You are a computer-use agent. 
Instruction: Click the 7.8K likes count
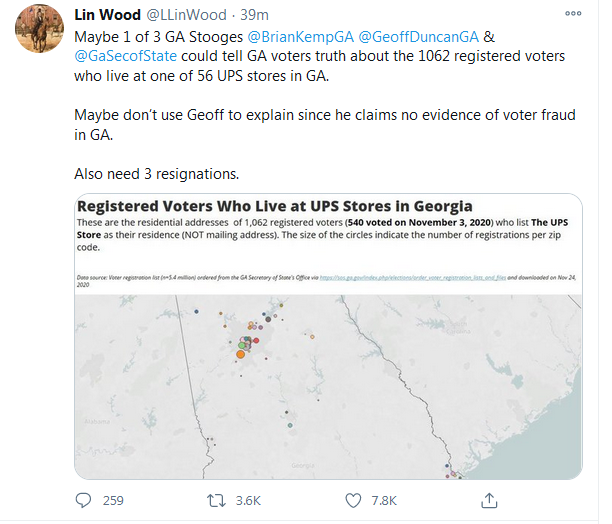[383, 500]
